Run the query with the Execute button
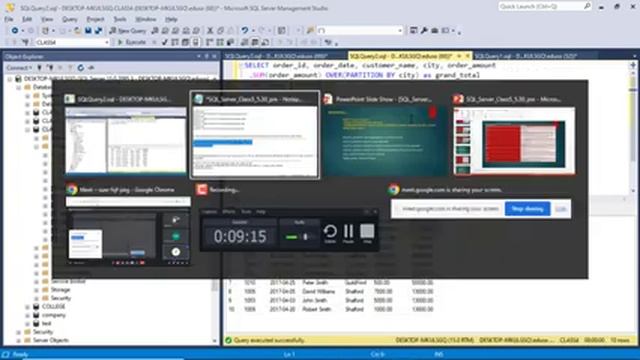This screenshot has width=640, height=360. pos(132,42)
